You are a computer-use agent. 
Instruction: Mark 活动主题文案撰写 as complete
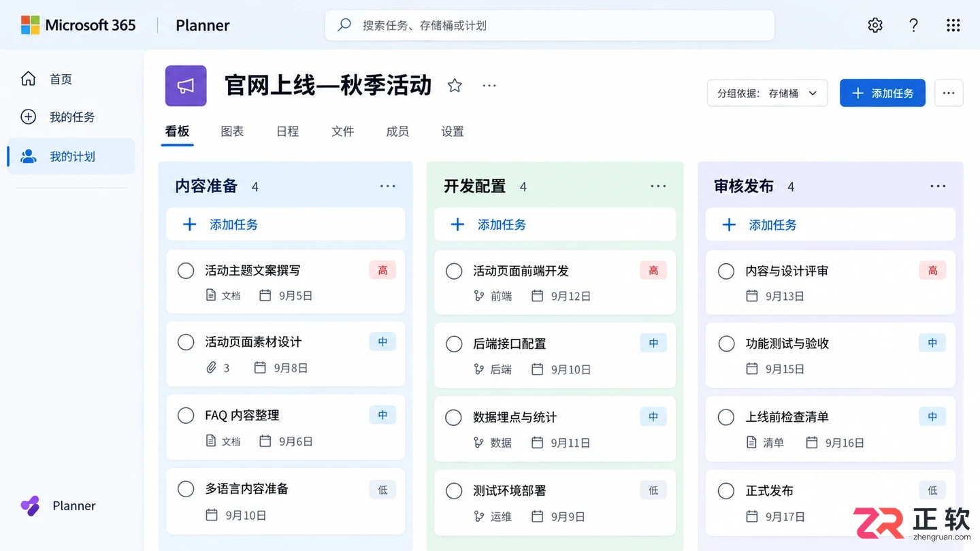click(x=186, y=271)
